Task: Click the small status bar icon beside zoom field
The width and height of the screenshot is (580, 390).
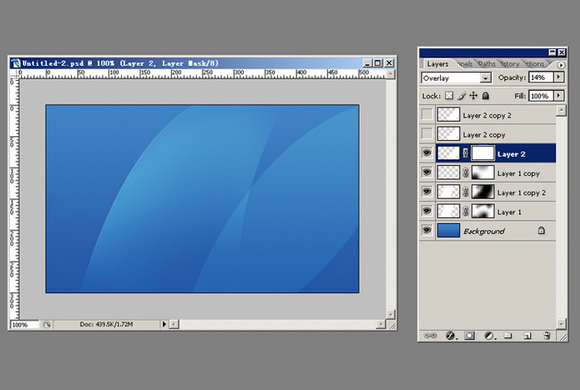Action: pos(47,325)
